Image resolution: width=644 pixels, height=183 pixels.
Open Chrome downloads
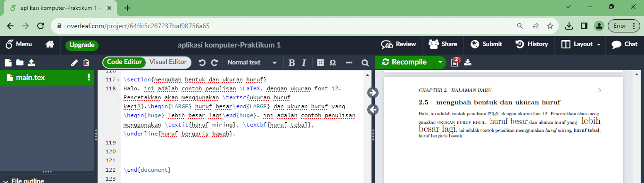coord(569,26)
